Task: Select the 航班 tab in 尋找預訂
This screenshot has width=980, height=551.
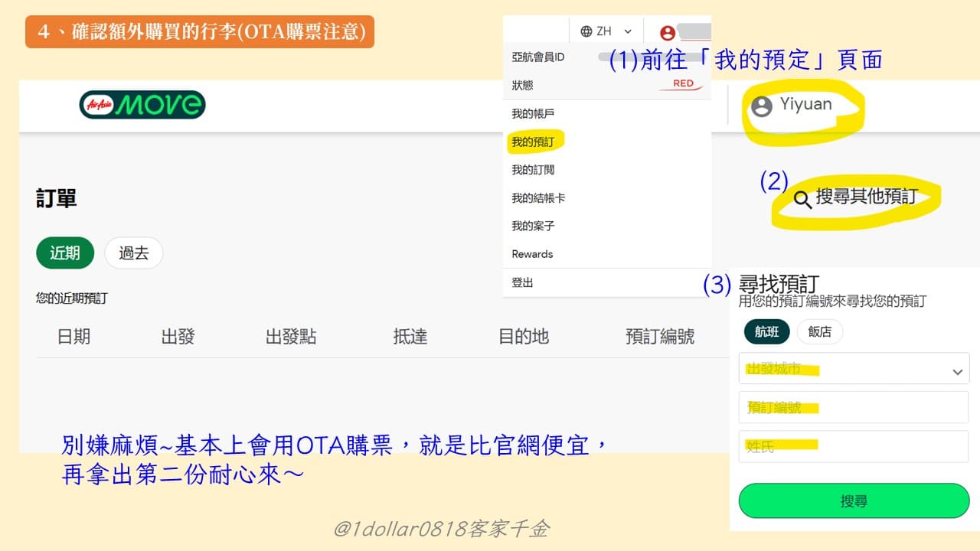Action: click(x=766, y=331)
